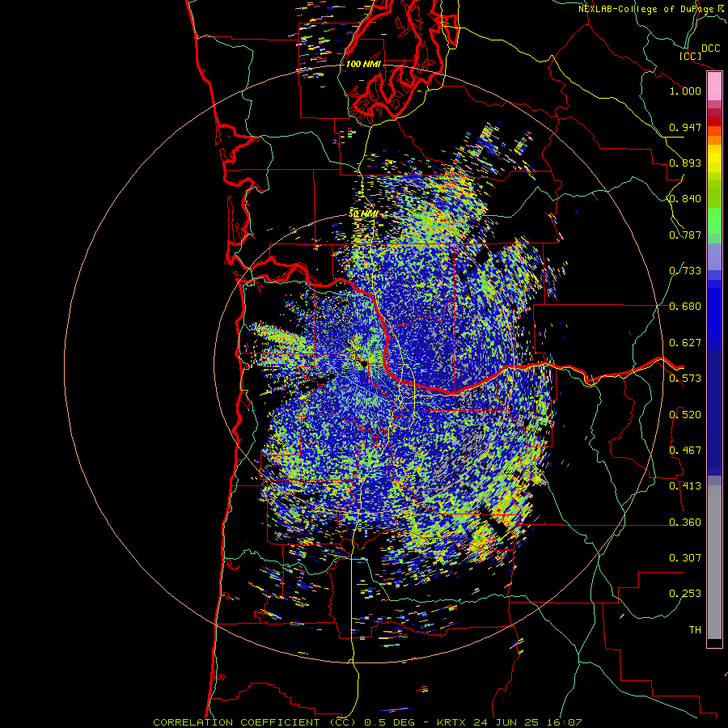Click the radar site at the sweep center
The height and width of the screenshot is (728, 728).
tap(364, 363)
